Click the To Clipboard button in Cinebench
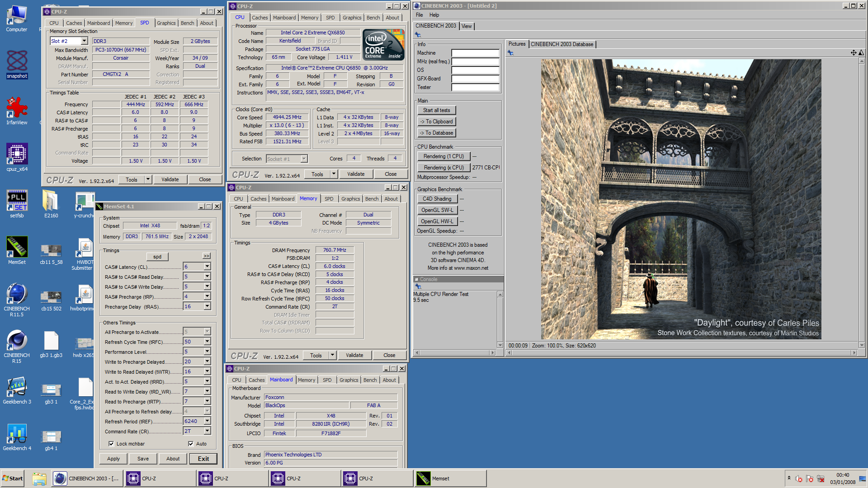Viewport: 868px width, 488px height. pyautogui.click(x=437, y=122)
